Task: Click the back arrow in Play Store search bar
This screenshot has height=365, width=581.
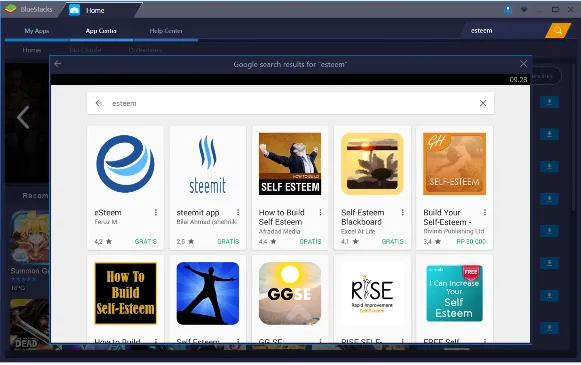Action: tap(99, 103)
